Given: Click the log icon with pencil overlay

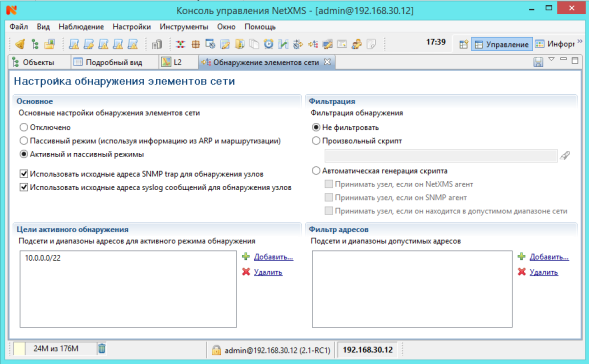Looking at the screenshot, I should coord(89,44).
